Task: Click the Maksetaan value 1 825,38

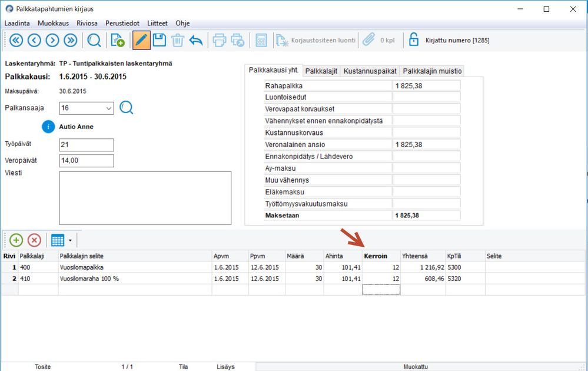Action: click(426, 216)
